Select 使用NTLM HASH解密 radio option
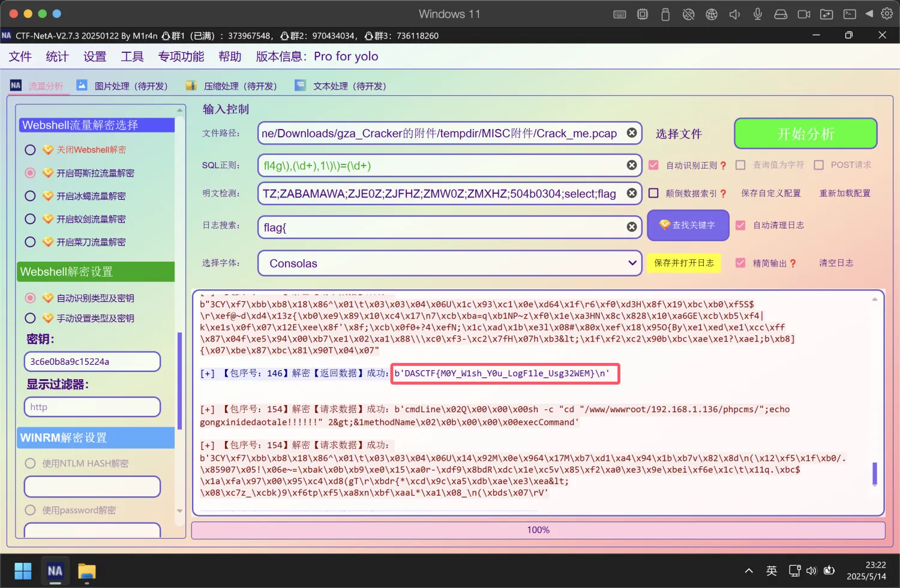Screen dimensions: 900x588 click(30, 463)
